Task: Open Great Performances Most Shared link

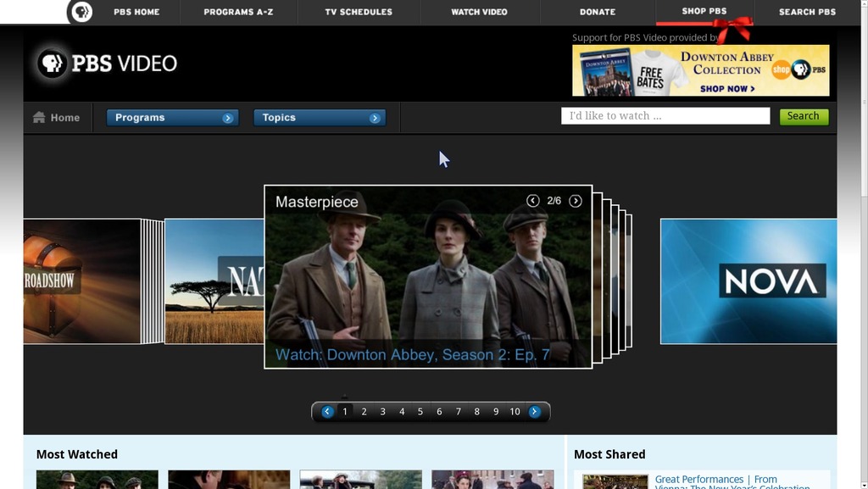Action: click(x=732, y=482)
